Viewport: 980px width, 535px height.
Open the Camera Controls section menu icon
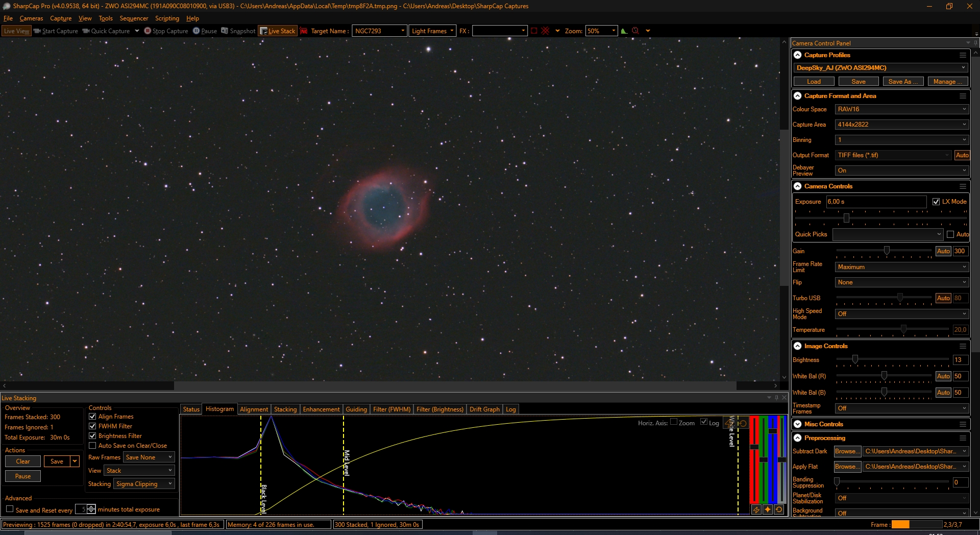(x=963, y=186)
